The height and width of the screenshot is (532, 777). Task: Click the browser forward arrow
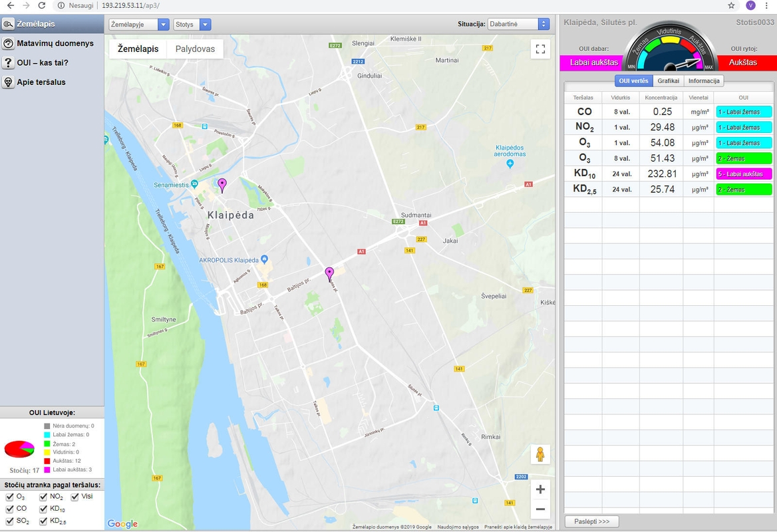point(26,5)
